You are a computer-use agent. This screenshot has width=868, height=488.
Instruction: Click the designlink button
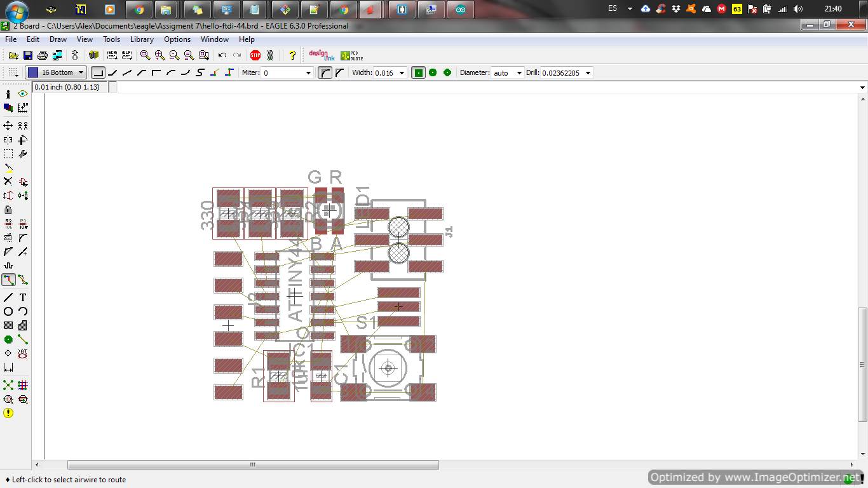click(322, 55)
